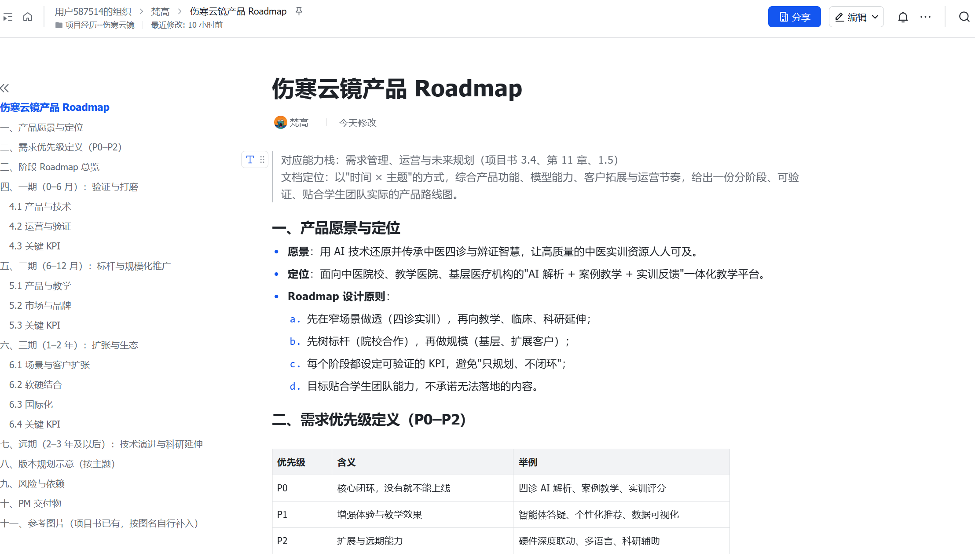Open the notifications bell
This screenshot has height=560, width=975.
pyautogui.click(x=903, y=17)
